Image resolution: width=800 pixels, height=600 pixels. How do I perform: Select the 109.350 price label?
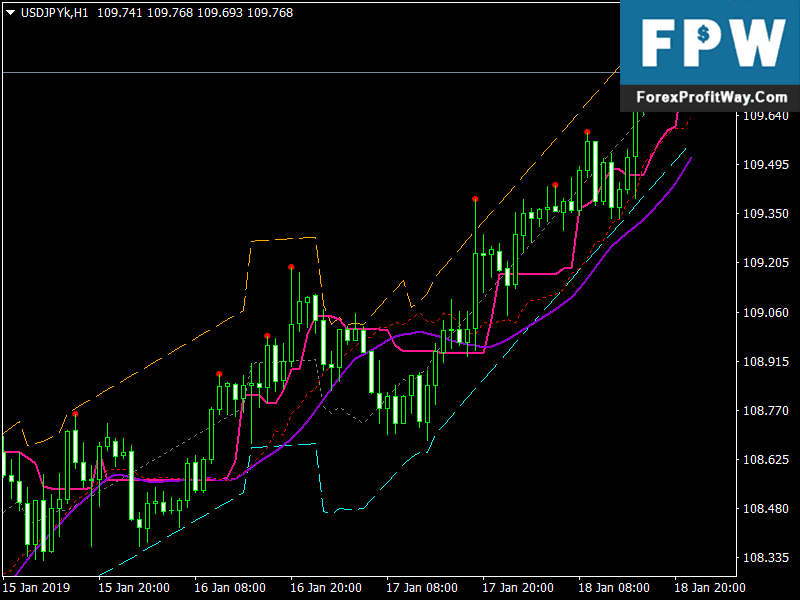pos(766,214)
